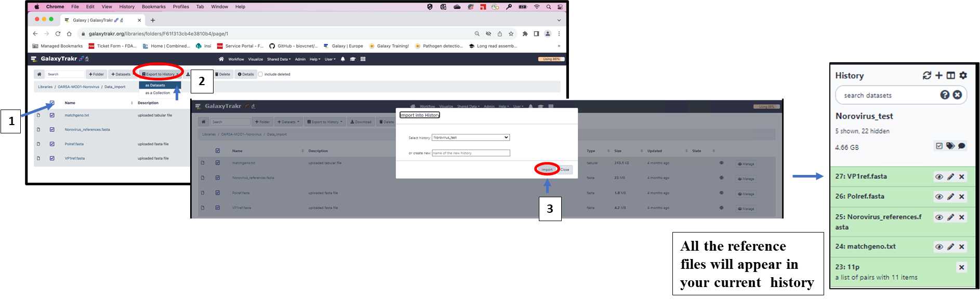Toggle the eye icon for 27: VP1ref.fasta
980x300 pixels.
[939, 176]
